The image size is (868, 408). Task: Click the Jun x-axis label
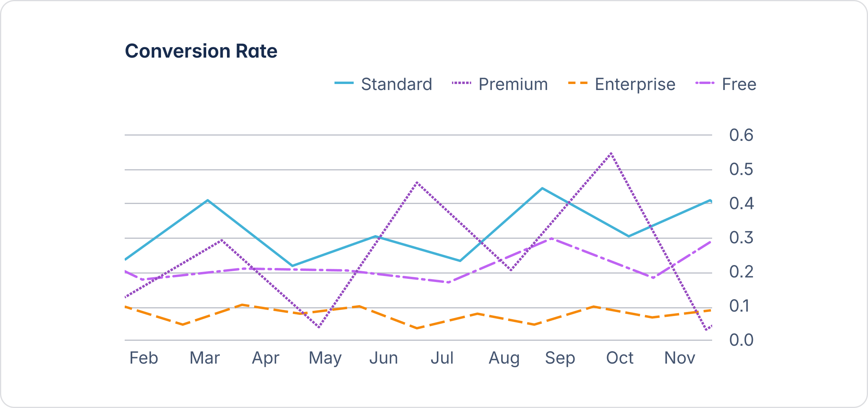[x=384, y=358]
